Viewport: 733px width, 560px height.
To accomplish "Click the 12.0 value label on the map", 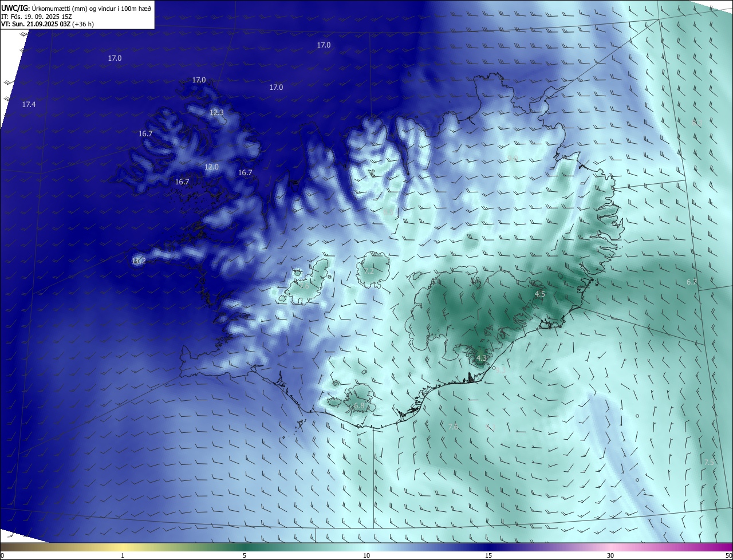I will (x=211, y=167).
